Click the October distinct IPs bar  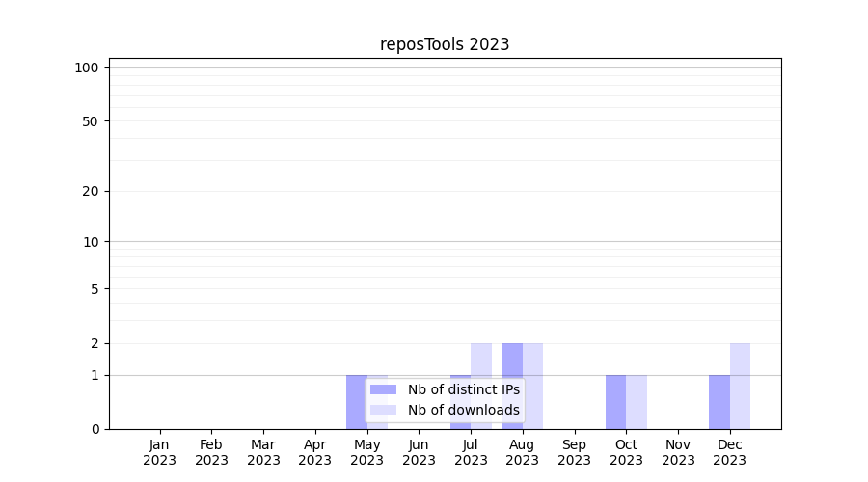(615, 402)
